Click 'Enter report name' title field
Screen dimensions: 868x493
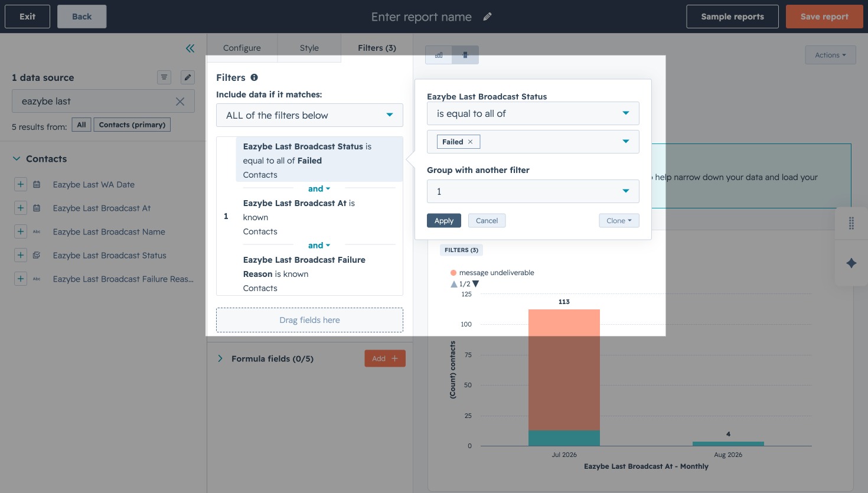tap(421, 17)
